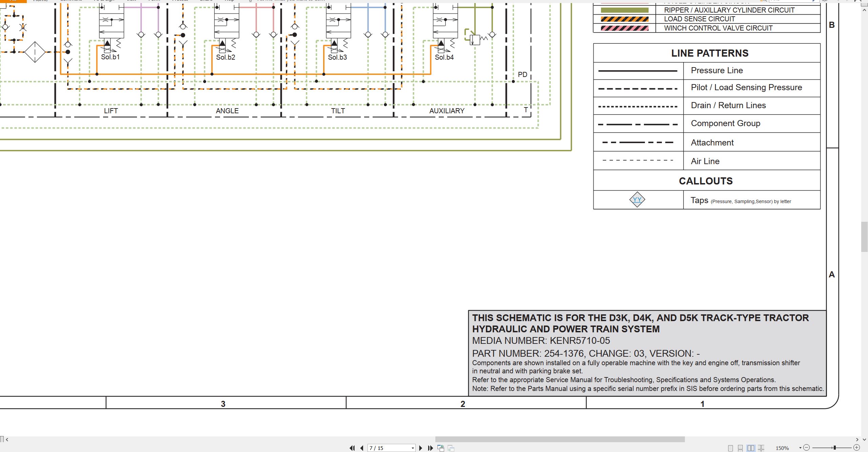Screen dimensions: 868x452
Task: Click the PART NUMBER 254-1376 line
Action: click(586, 354)
